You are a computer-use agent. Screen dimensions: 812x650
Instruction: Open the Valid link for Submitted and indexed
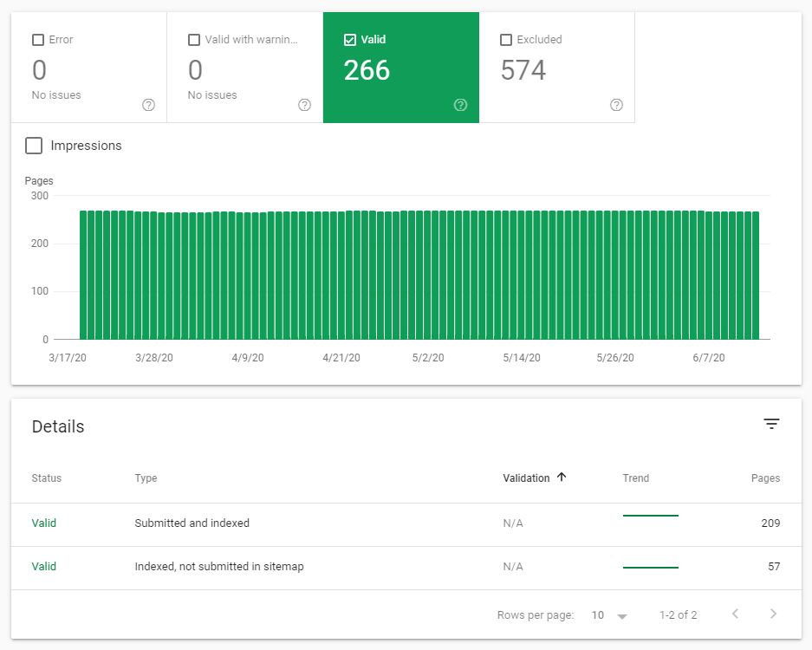coord(43,523)
